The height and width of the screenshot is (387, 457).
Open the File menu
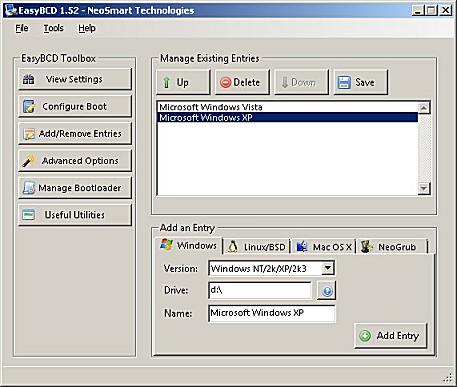(22, 28)
